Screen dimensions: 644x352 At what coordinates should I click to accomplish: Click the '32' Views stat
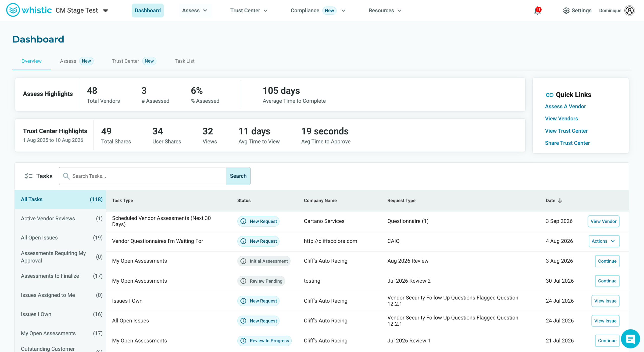(x=208, y=131)
